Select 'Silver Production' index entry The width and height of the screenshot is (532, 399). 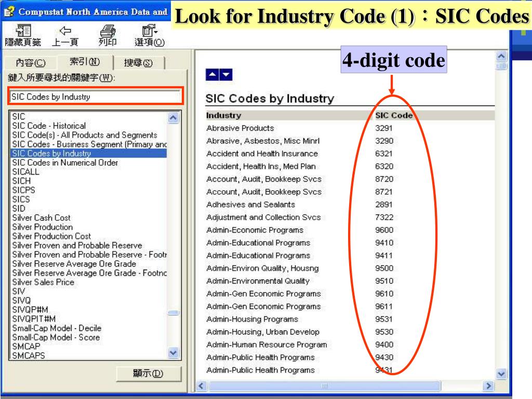click(43, 227)
